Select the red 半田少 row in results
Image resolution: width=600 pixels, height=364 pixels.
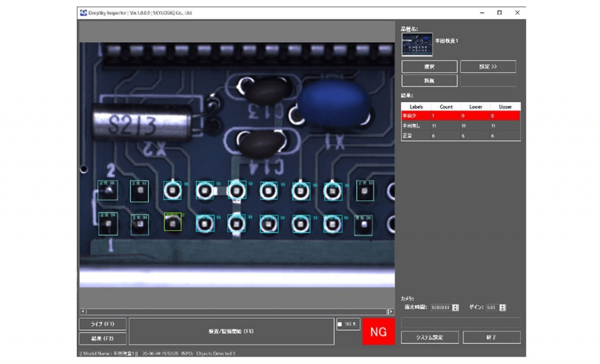(460, 116)
